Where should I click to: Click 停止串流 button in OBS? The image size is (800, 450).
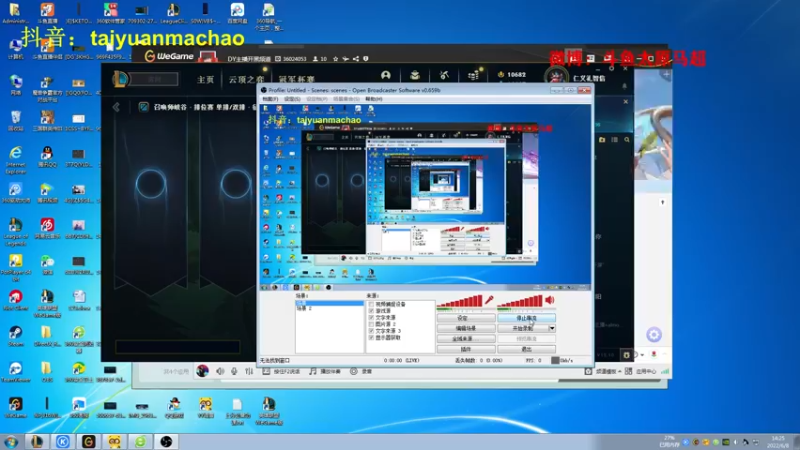click(527, 318)
